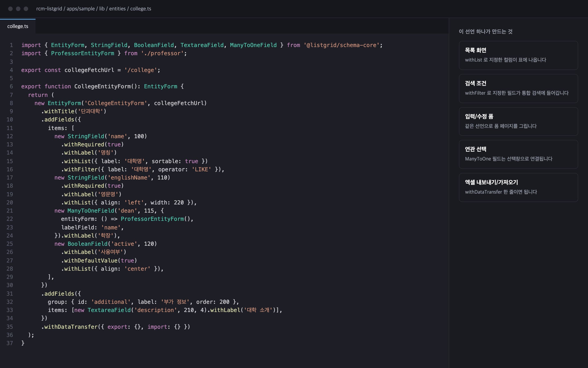Click sortable: true on line 15

click(x=175, y=161)
